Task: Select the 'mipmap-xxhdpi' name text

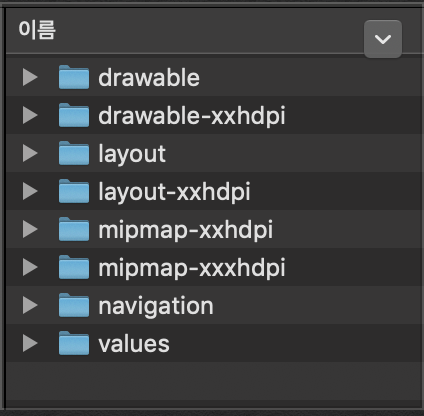Action: pos(186,230)
